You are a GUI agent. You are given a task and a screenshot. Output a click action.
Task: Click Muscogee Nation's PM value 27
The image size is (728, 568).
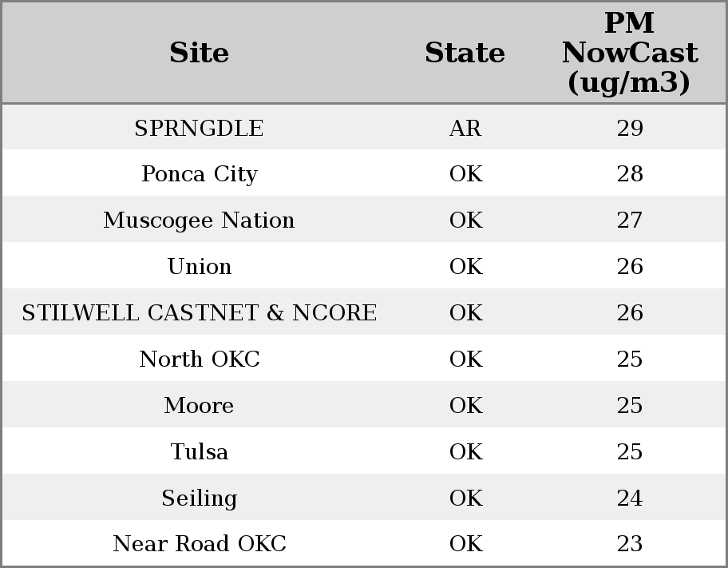tap(630, 220)
